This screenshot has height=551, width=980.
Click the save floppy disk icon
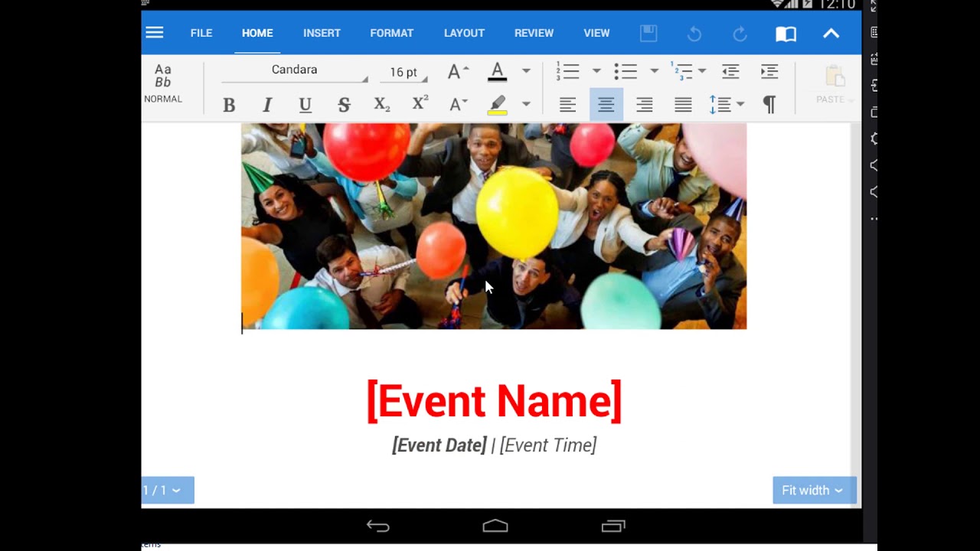coord(648,33)
